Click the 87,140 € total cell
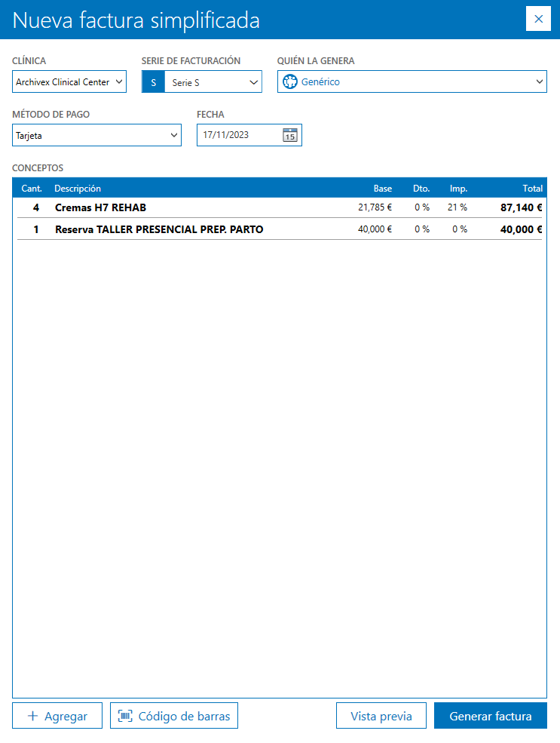This screenshot has width=560, height=743. [521, 207]
